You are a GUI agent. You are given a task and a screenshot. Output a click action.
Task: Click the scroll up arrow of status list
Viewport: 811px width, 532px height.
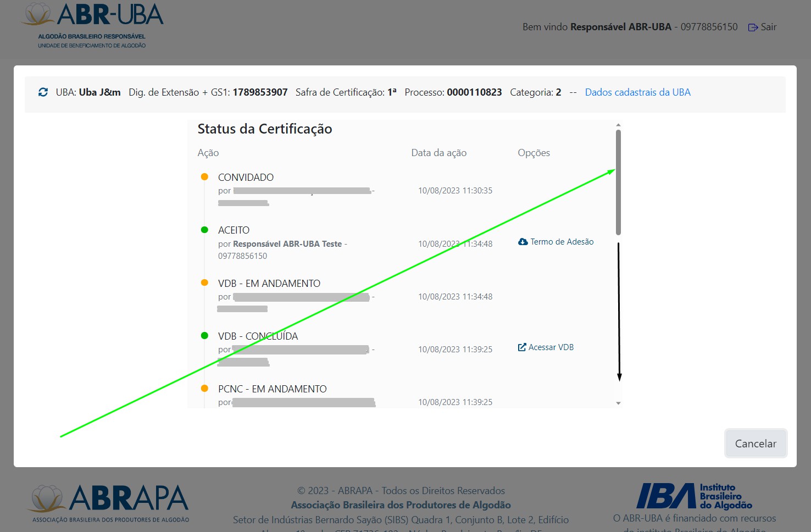click(x=618, y=125)
